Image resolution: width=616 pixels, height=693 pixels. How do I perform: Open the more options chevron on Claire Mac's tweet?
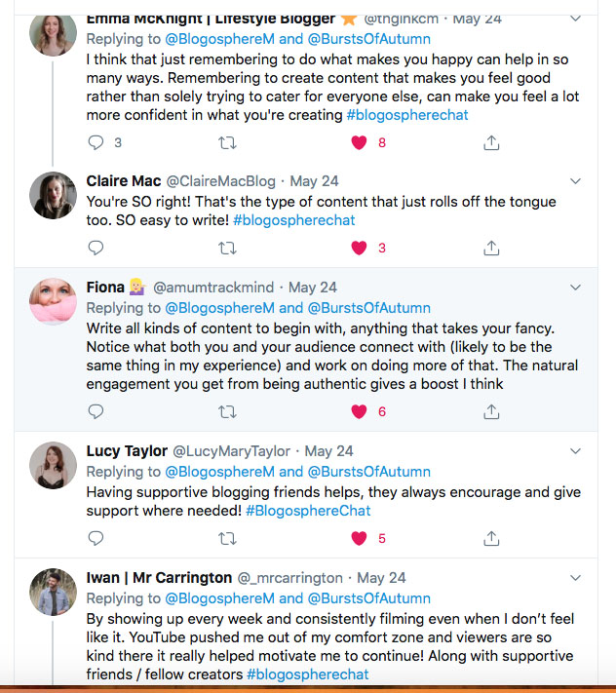click(575, 181)
